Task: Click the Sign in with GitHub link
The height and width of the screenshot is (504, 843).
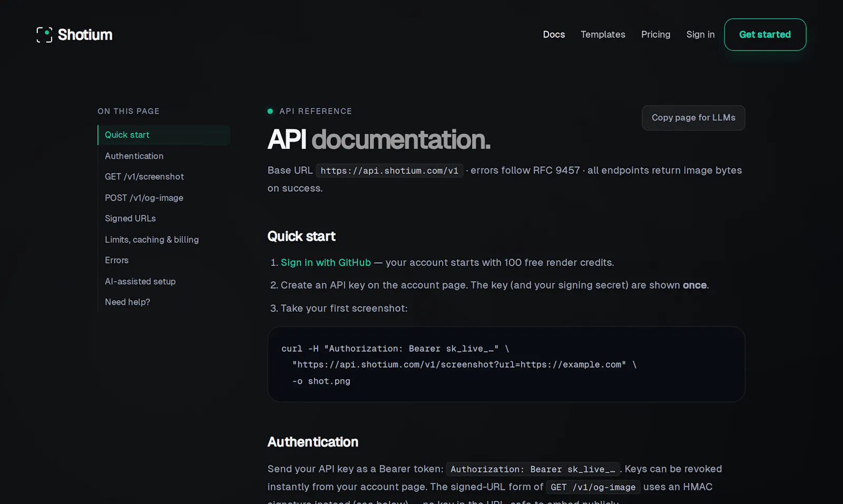Action: pos(326,262)
